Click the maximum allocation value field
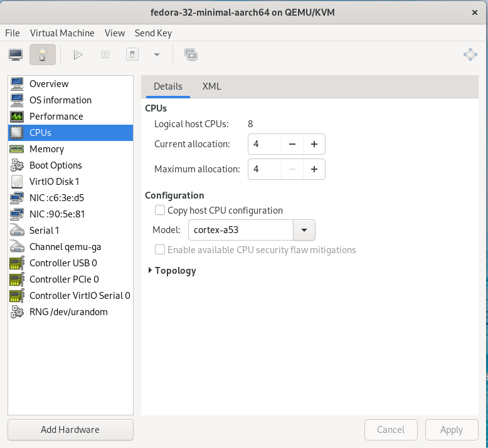The image size is (488, 448). tap(265, 169)
